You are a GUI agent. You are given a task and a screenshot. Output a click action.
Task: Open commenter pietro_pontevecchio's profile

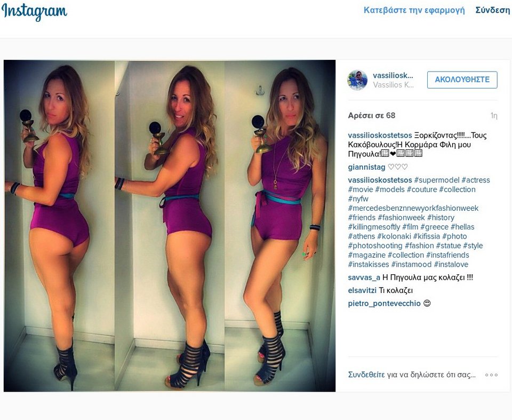(385, 304)
